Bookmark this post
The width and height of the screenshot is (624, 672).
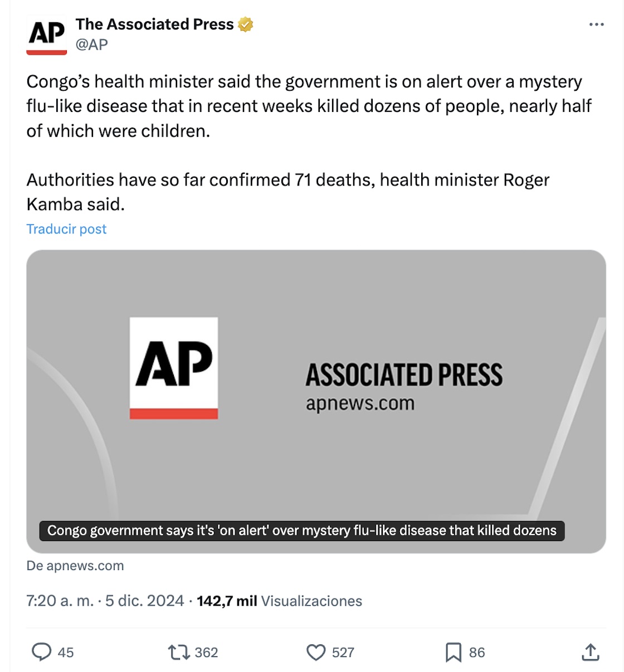[453, 652]
